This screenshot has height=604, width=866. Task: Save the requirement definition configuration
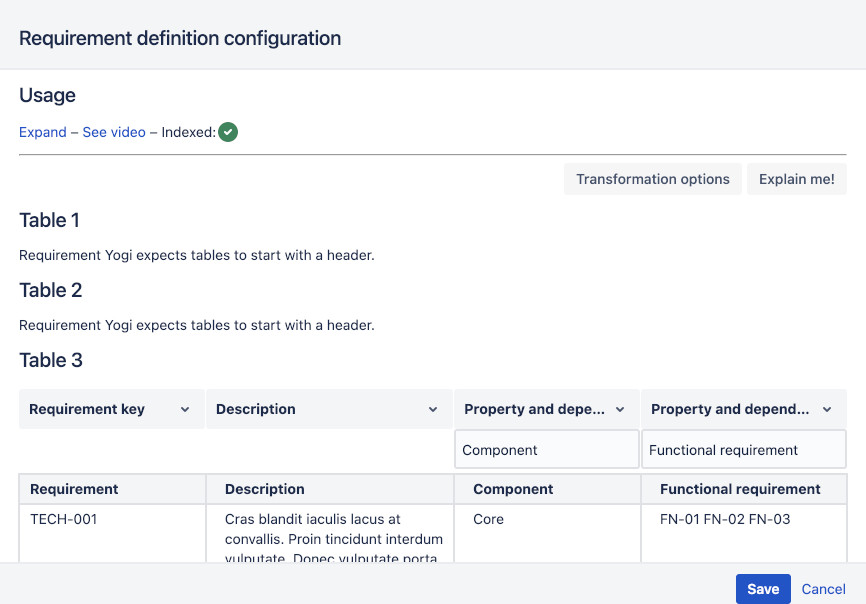762,589
